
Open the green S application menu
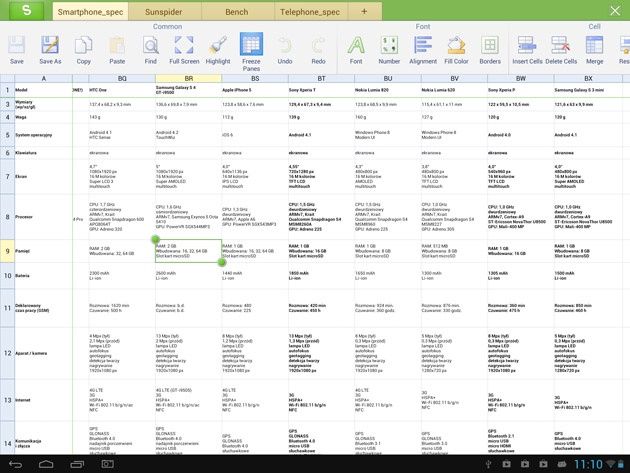[27, 10]
